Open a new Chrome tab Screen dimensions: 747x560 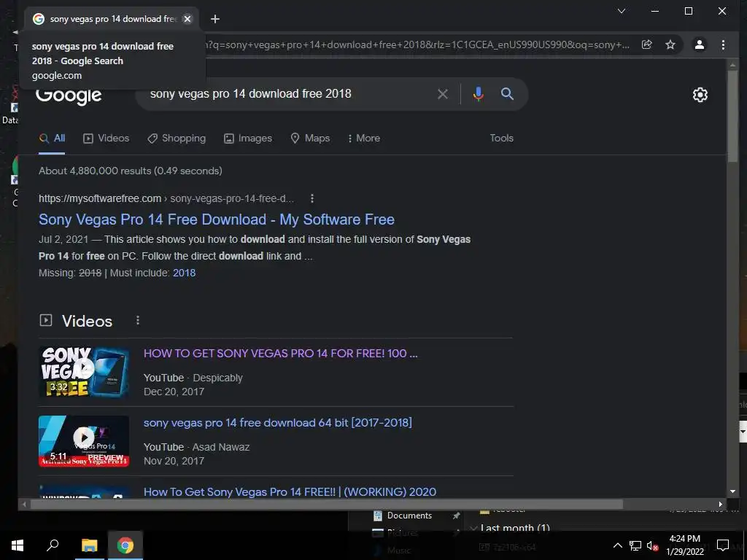tap(215, 19)
